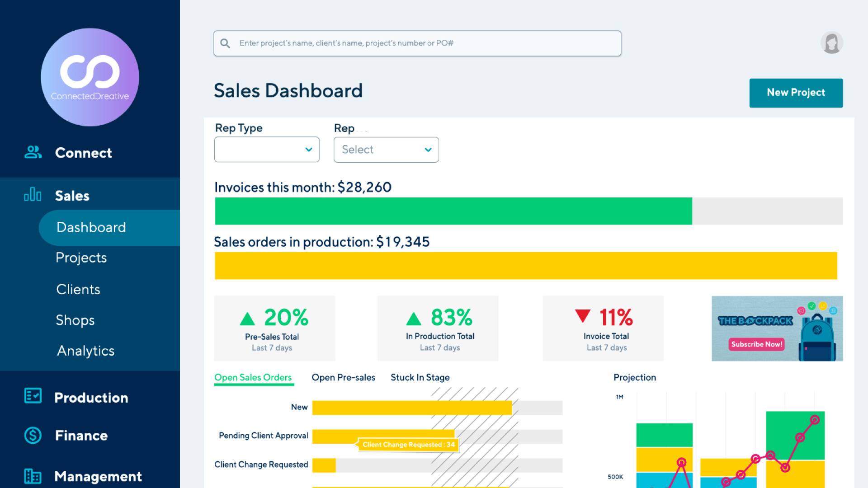Open the user profile avatar
The height and width of the screenshot is (488, 868).
point(832,42)
